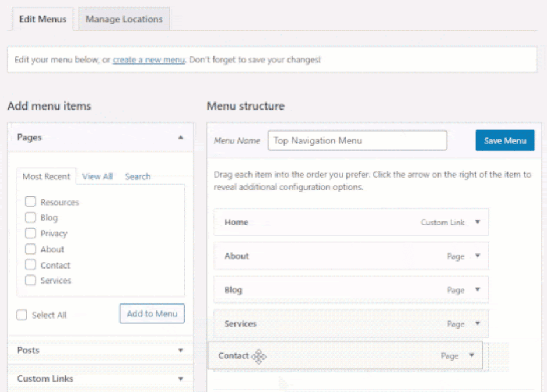The width and height of the screenshot is (547, 392).
Task: Click the Home menu item label
Action: point(236,223)
